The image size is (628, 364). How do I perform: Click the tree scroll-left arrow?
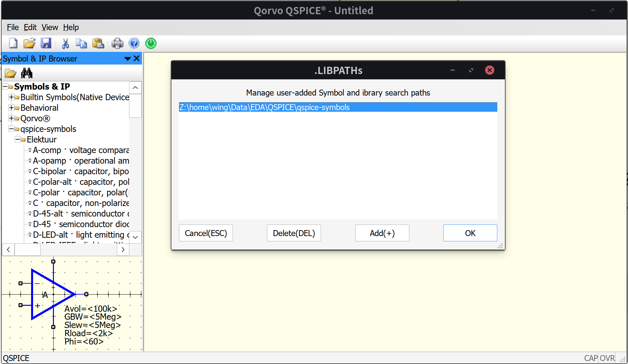(8, 250)
